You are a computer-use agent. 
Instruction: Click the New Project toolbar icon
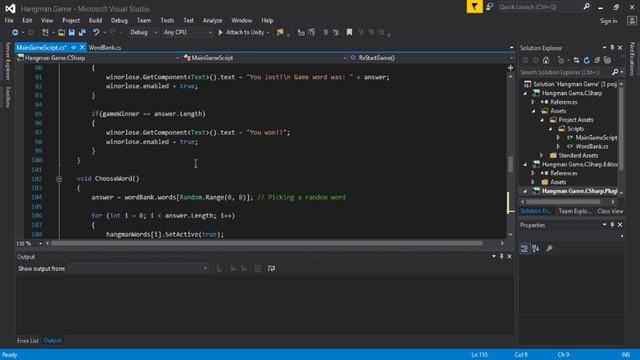(x=45, y=32)
